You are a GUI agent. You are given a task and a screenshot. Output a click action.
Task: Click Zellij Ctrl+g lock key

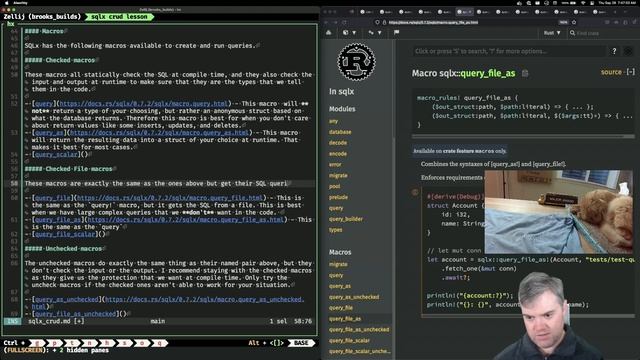tap(38, 343)
